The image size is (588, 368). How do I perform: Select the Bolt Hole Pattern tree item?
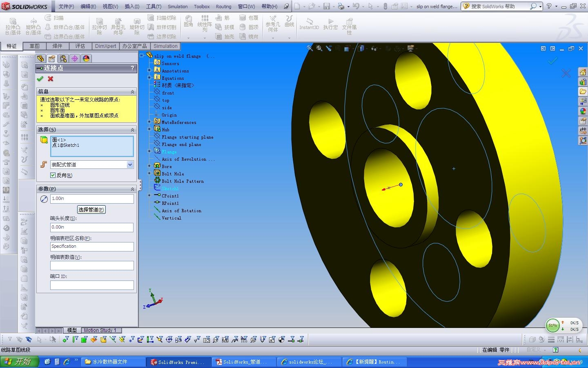(183, 181)
